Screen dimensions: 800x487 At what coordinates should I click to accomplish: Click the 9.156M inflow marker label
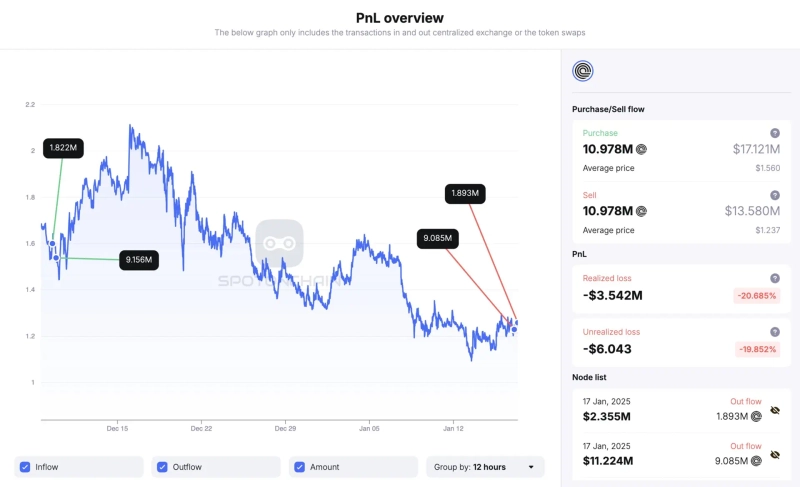[139, 260]
